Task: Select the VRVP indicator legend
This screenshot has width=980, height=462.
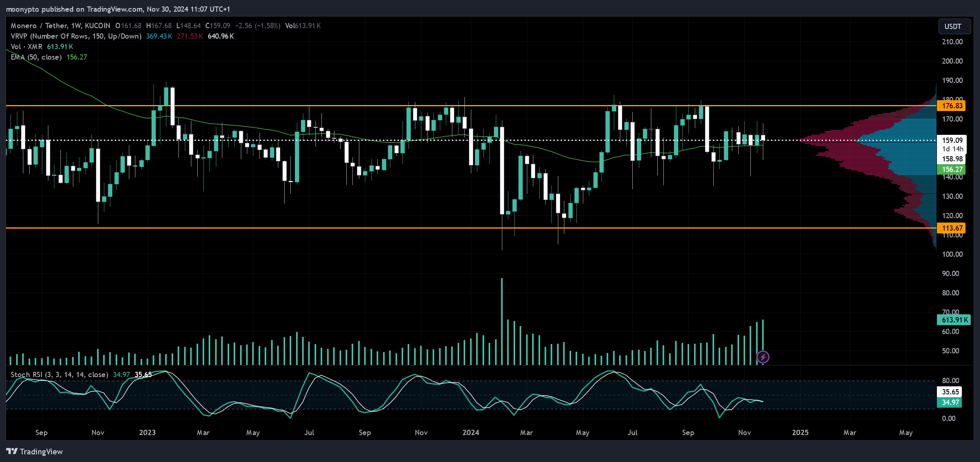Action: (76, 36)
